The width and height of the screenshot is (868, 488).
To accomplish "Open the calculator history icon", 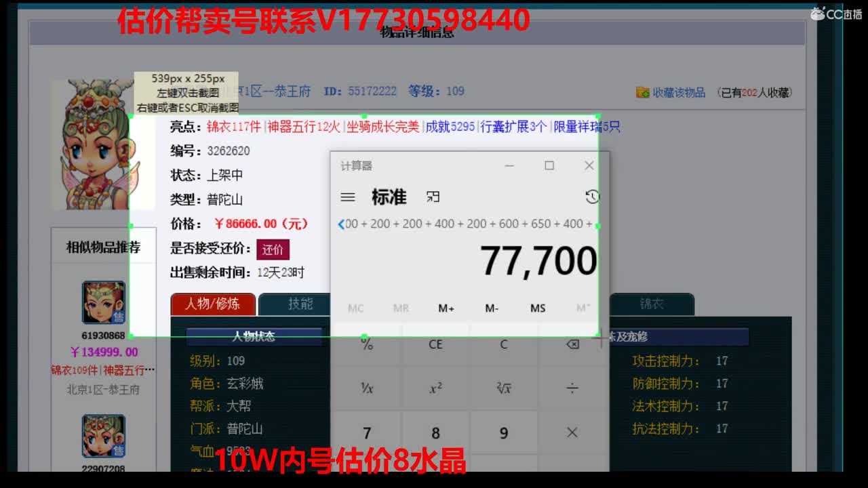I will 592,197.
